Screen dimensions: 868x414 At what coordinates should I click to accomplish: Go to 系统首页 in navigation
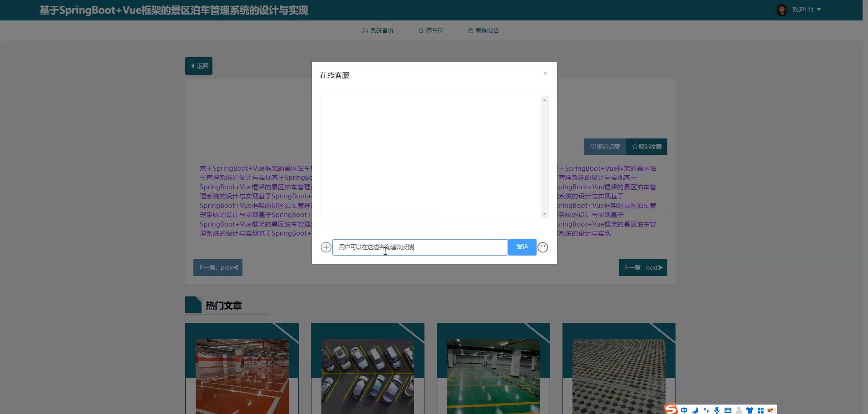click(x=378, y=30)
